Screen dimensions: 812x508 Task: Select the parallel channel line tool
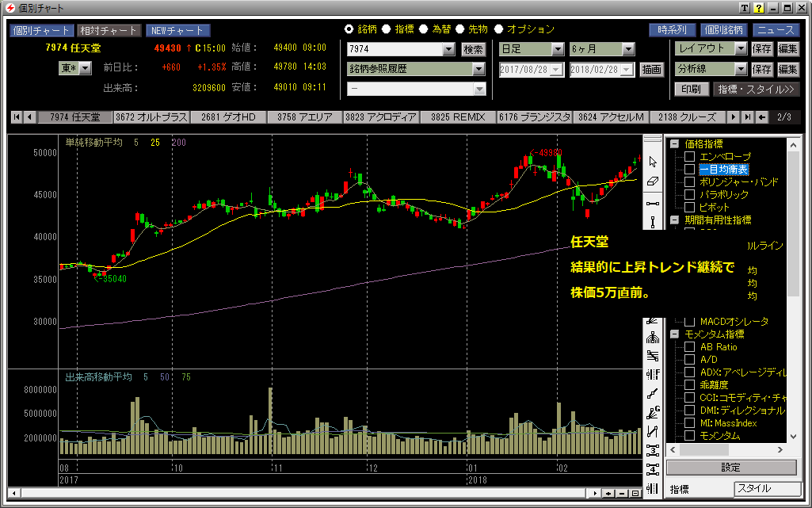point(653,431)
